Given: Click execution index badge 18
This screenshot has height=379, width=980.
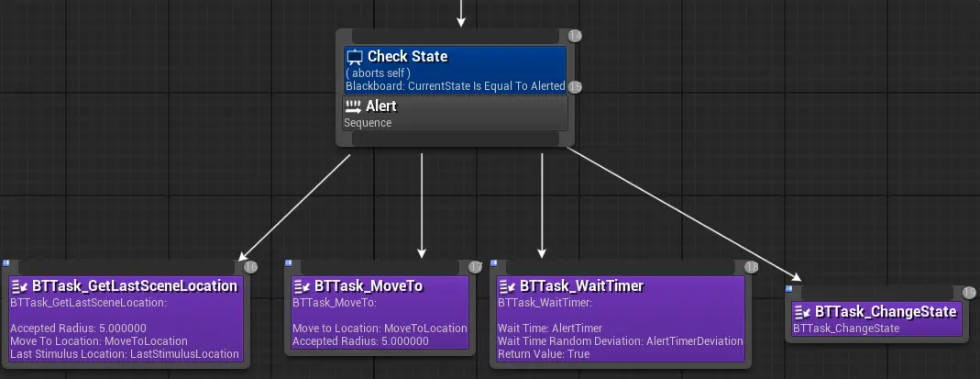Looking at the screenshot, I should (x=752, y=267).
